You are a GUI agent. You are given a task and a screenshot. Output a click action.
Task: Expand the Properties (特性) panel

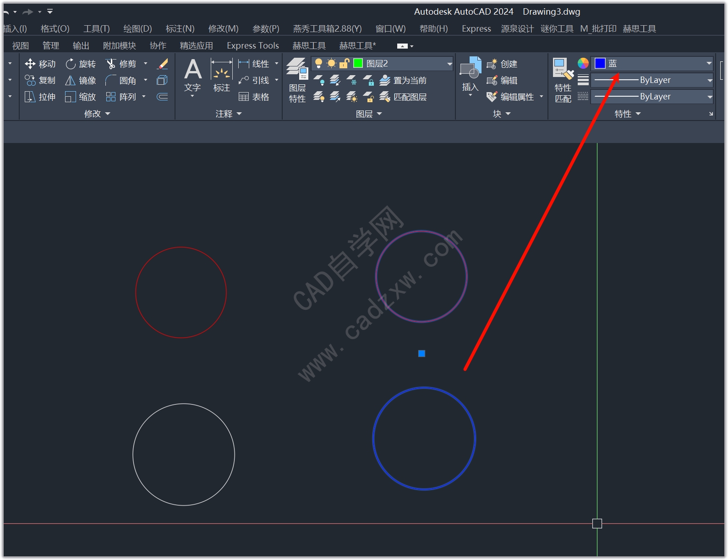pyautogui.click(x=628, y=114)
